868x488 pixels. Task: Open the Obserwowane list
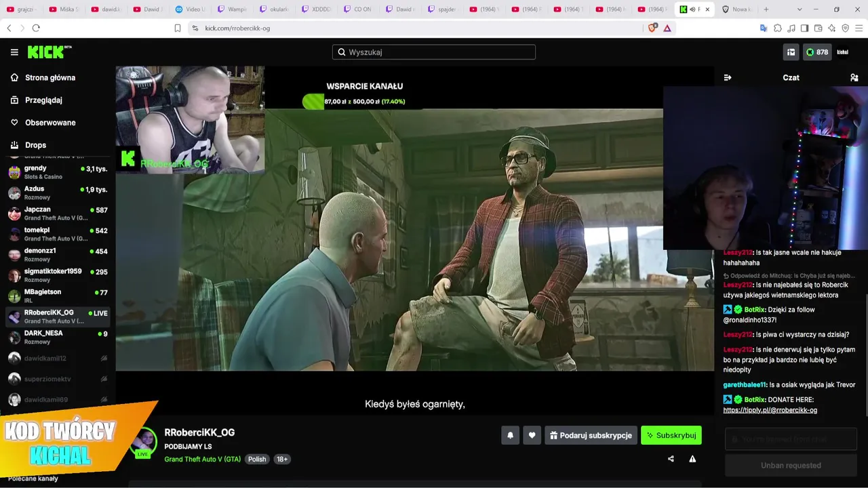[x=50, y=123]
